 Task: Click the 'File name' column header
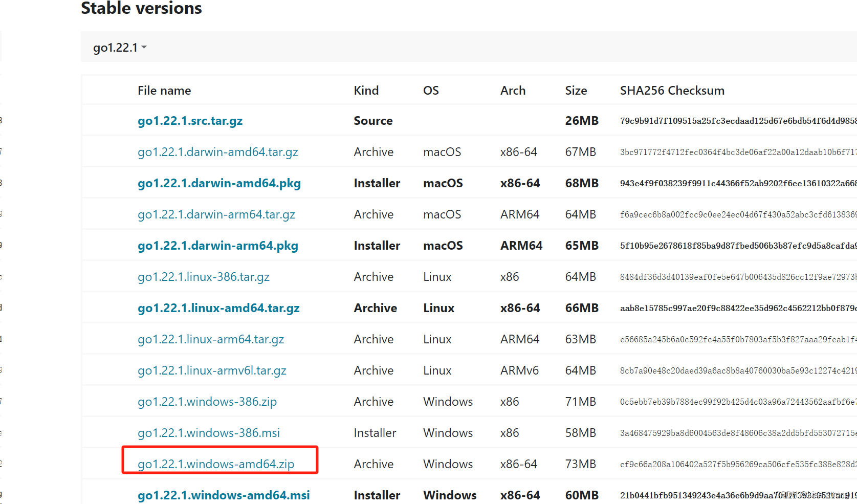pos(164,91)
